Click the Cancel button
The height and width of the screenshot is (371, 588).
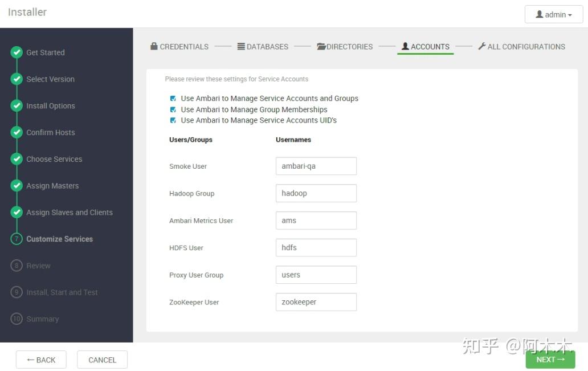103,360
